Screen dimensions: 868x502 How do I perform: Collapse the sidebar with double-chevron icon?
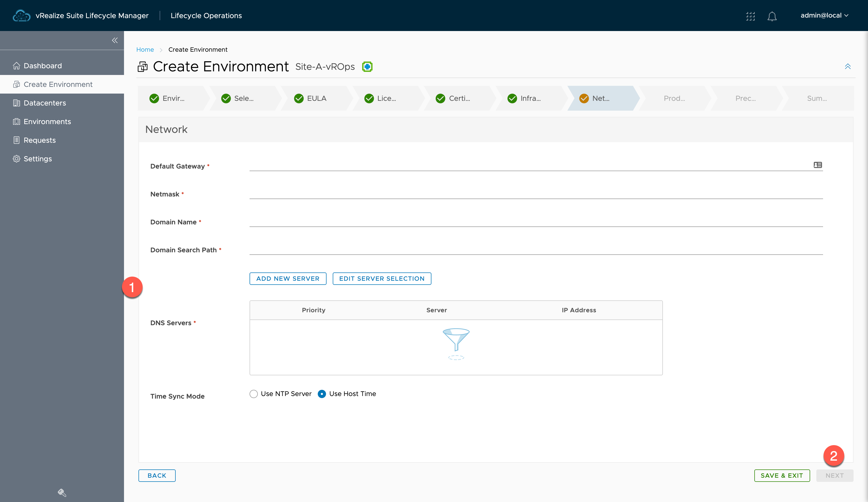115,40
